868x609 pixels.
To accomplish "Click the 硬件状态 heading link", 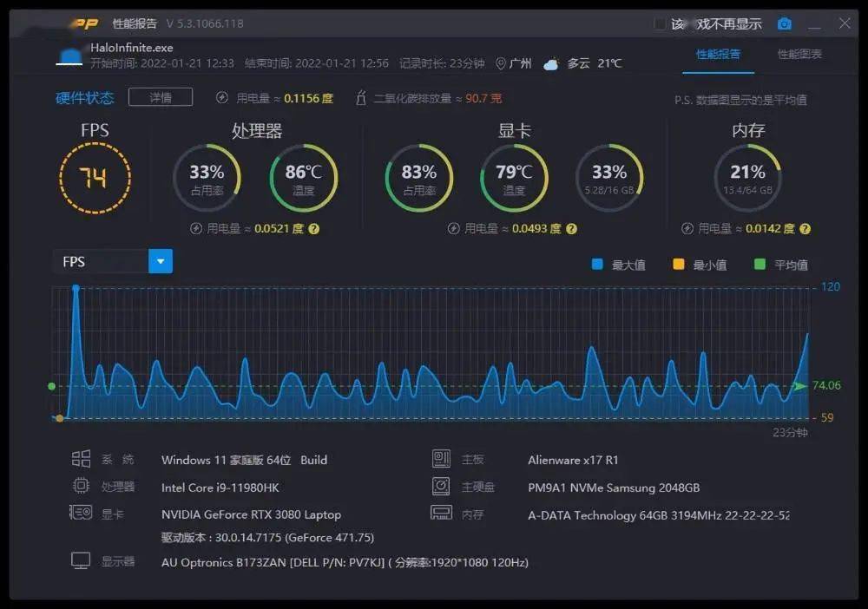I will click(x=85, y=97).
